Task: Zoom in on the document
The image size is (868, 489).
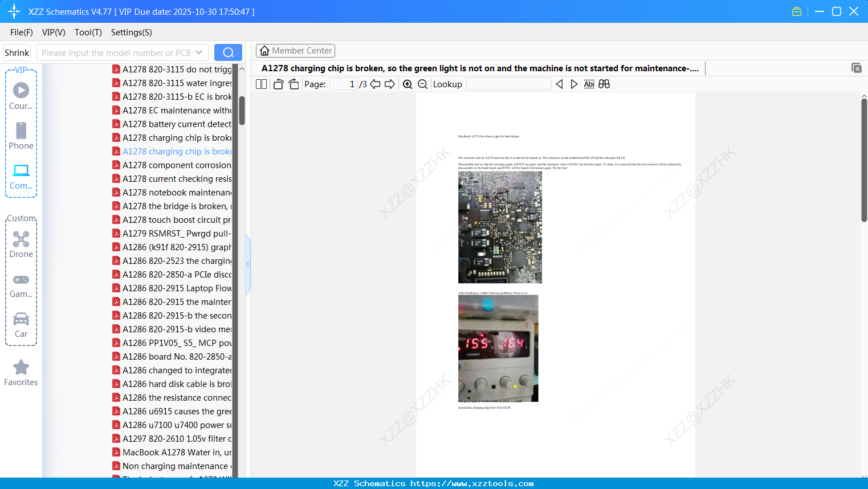Action: coord(407,84)
